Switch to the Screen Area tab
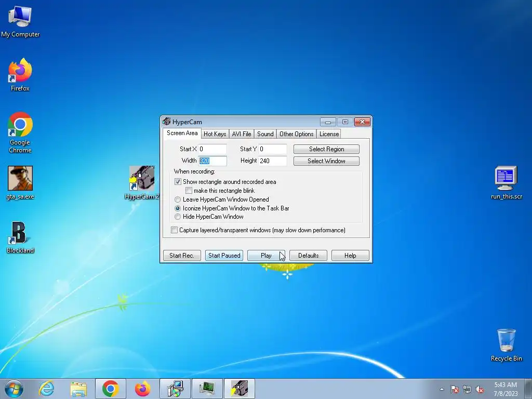 182,133
